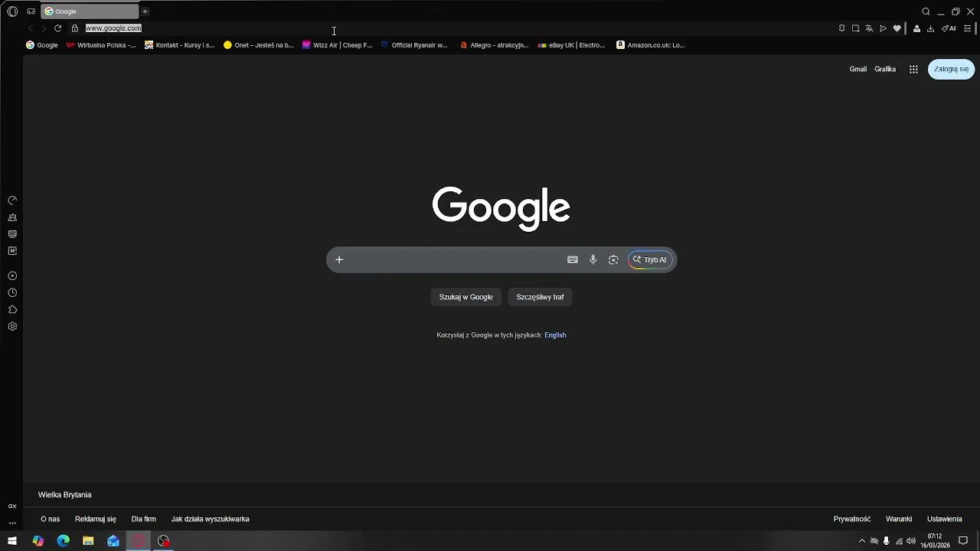The width and height of the screenshot is (980, 551).
Task: Open a new tab with the plus button
Action: point(145,11)
